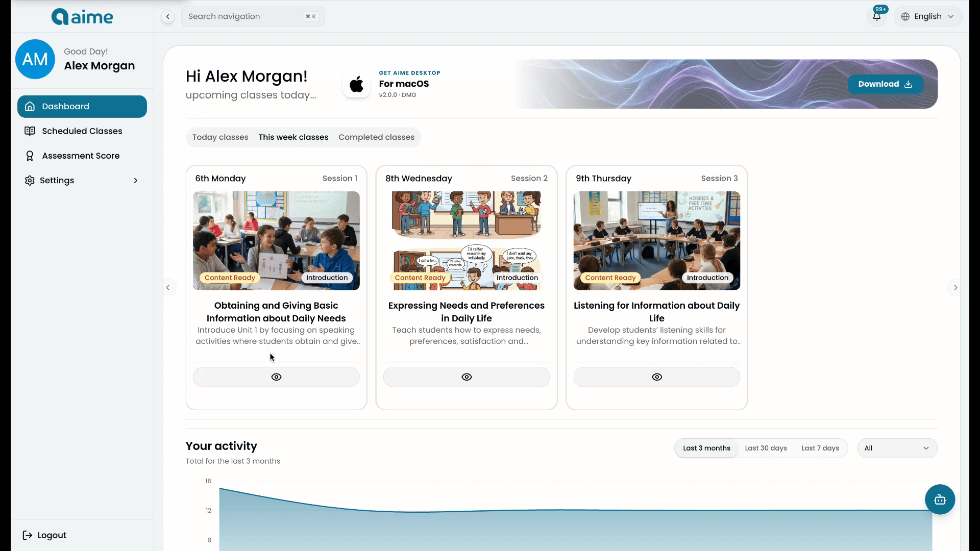Click Introduction badge on 8th Wednesday card

click(x=517, y=278)
